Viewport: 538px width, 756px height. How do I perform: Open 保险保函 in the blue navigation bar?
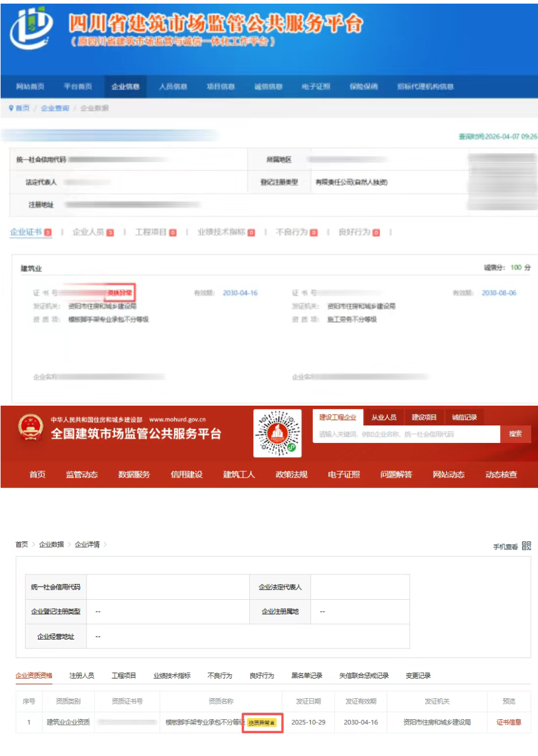coord(364,87)
